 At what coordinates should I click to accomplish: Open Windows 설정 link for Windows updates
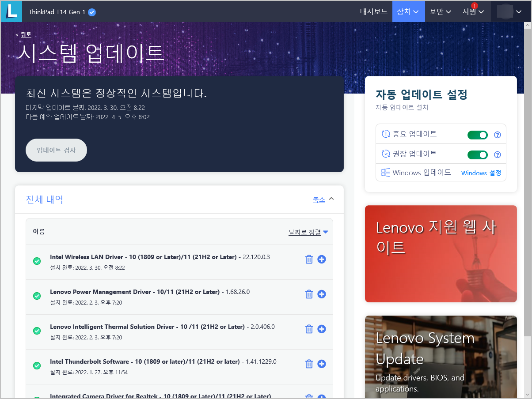point(481,173)
